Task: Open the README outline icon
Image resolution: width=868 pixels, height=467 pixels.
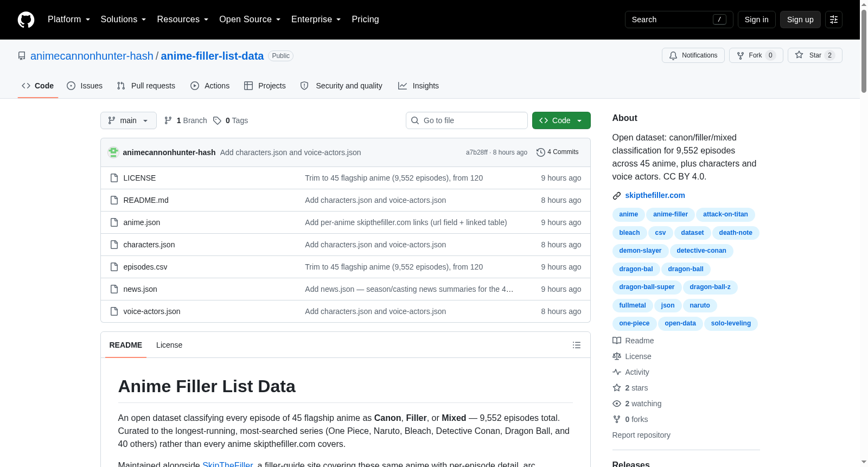Action: [x=577, y=345]
